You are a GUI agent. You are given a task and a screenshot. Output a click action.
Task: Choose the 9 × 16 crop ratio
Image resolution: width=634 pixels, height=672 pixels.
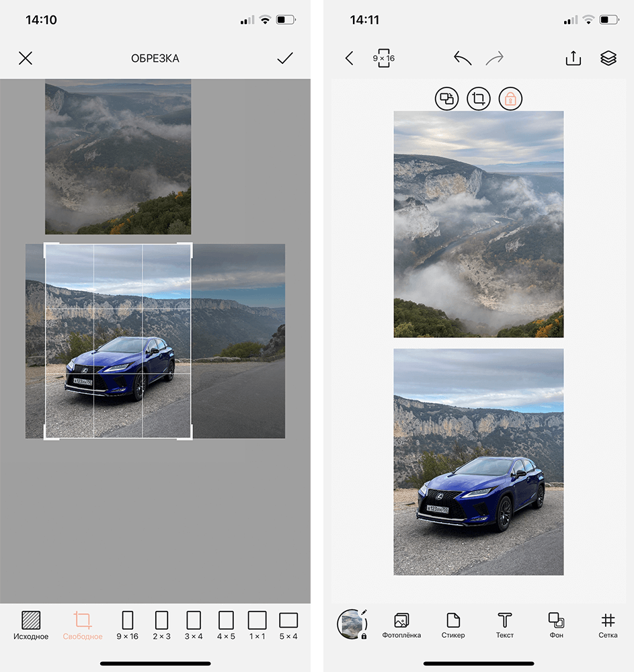127,624
